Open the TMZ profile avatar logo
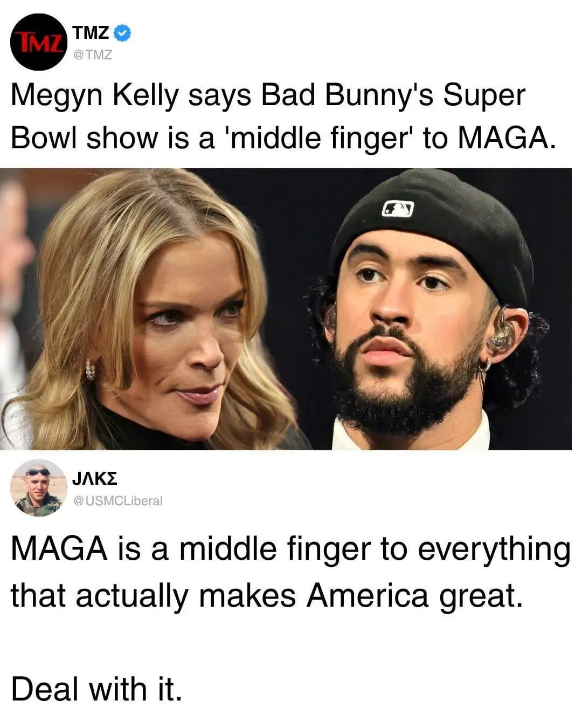 click(38, 43)
